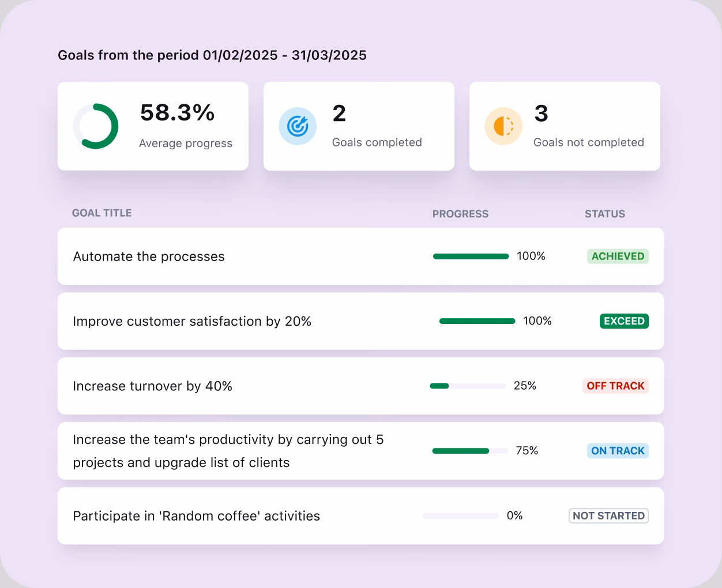This screenshot has width=722, height=588.
Task: Click the ACHIEVED status badge
Action: (x=618, y=257)
